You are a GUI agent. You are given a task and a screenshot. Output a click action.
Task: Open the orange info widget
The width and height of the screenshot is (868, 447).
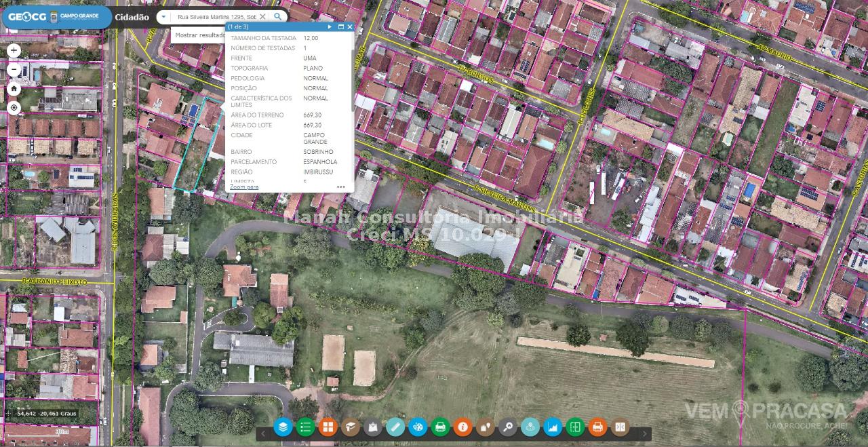point(462,427)
